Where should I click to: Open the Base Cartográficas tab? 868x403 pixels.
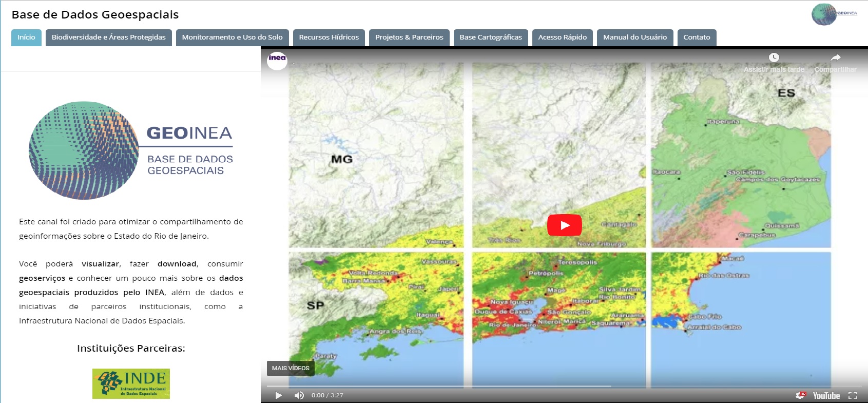click(490, 37)
